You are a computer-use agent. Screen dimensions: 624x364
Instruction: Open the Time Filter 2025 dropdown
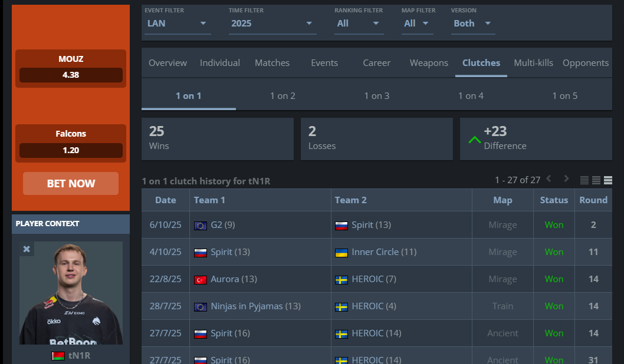(x=272, y=24)
